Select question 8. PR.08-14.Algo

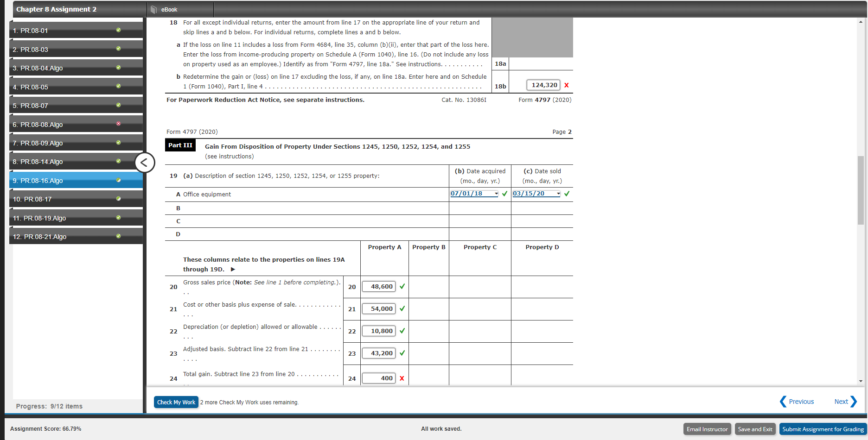[76, 162]
